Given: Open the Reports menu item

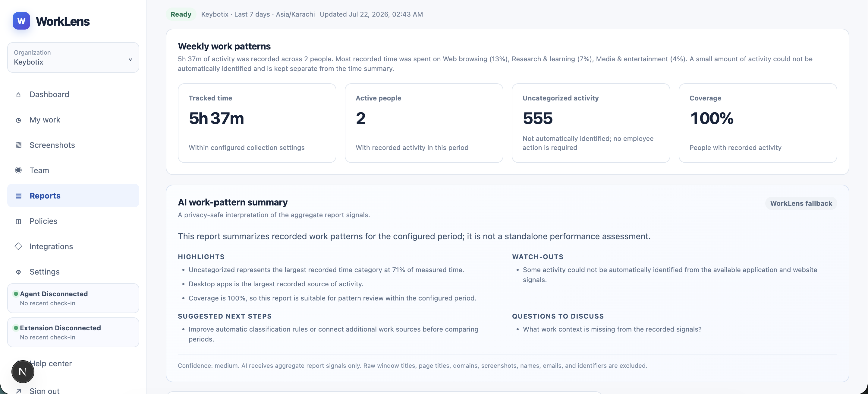Looking at the screenshot, I should point(73,196).
